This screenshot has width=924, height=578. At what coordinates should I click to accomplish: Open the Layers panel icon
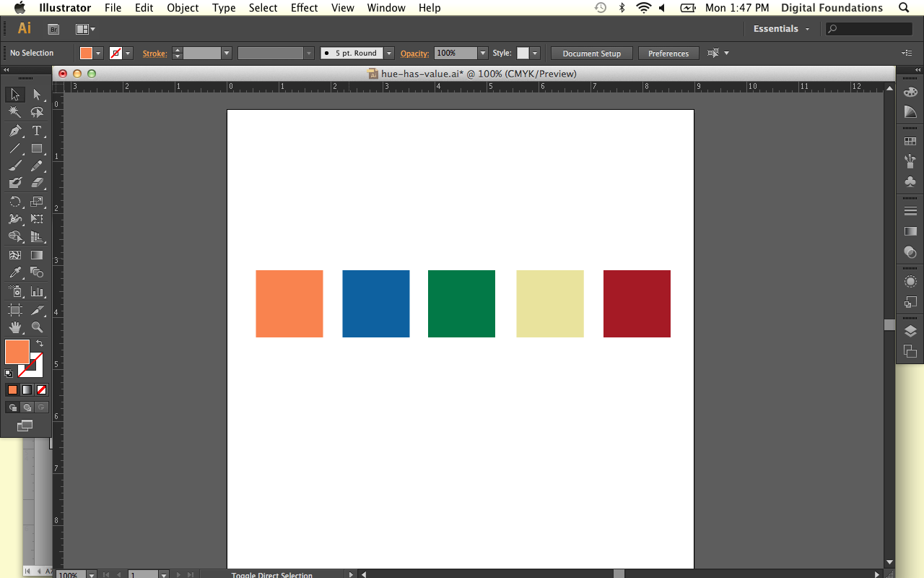[x=910, y=332]
